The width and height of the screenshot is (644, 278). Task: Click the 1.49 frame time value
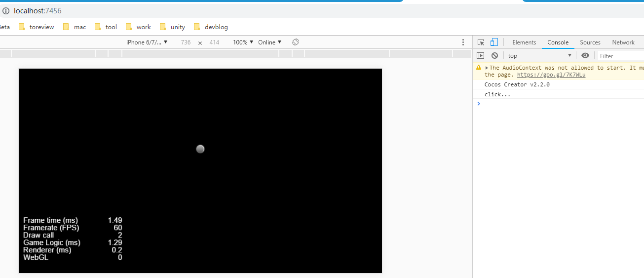(115, 220)
